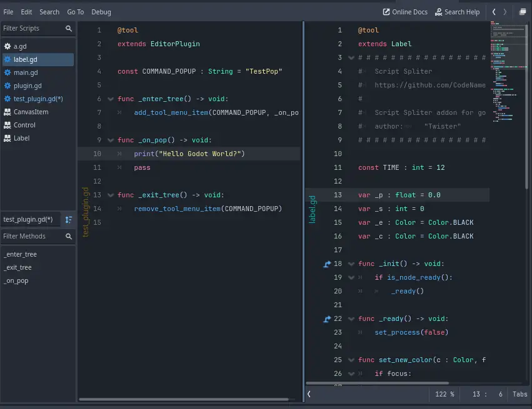The width and height of the screenshot is (532, 409).
Task: Select the plugin.gd script in the list
Action: pos(28,86)
